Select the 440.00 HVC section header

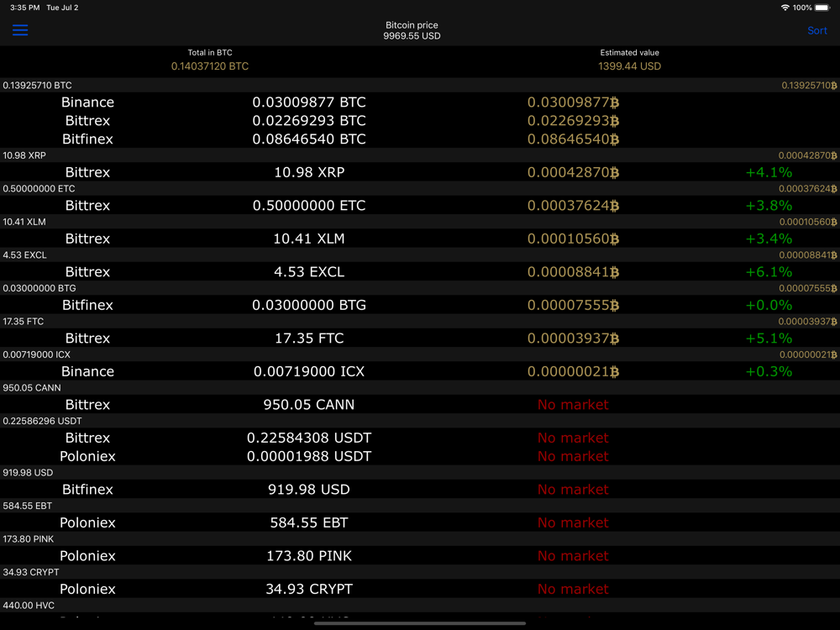point(420,606)
